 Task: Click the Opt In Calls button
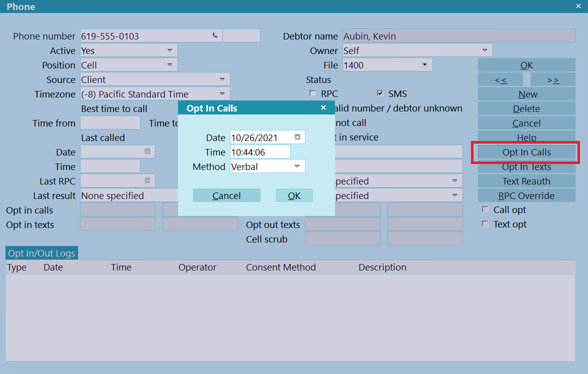[x=526, y=152]
